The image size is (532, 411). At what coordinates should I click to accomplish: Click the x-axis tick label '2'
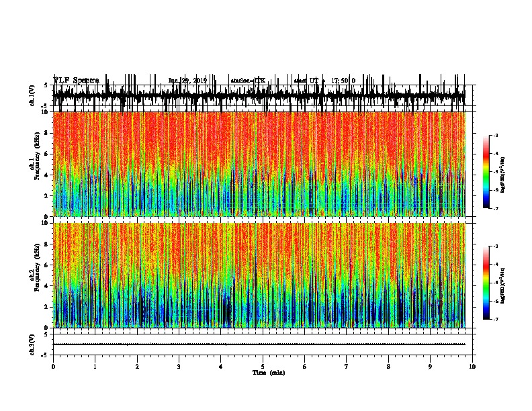coord(137,367)
